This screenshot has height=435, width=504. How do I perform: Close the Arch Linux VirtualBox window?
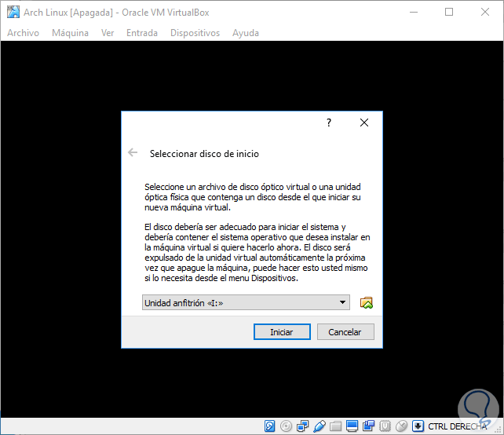(485, 13)
